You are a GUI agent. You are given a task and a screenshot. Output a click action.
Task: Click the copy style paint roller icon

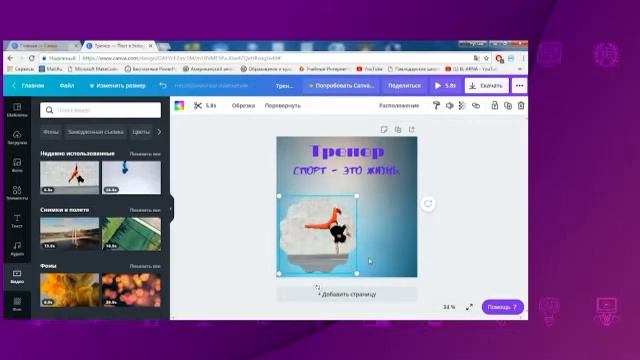[x=436, y=106]
